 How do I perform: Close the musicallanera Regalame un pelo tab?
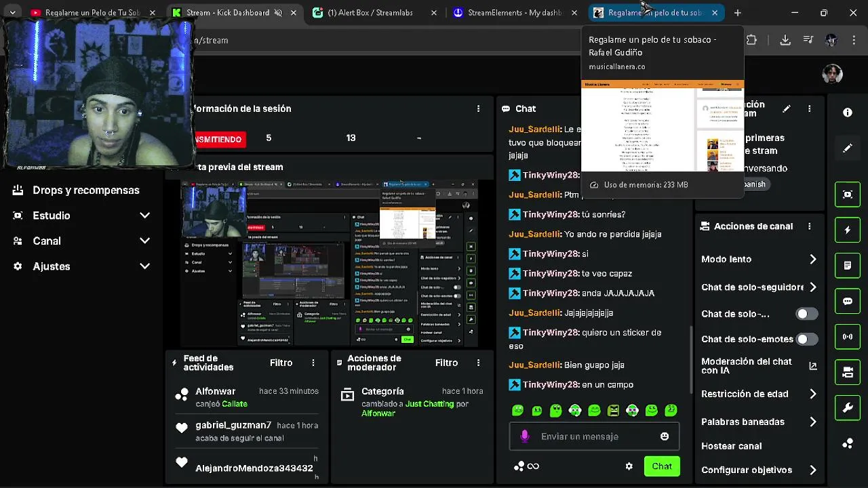[x=714, y=12]
